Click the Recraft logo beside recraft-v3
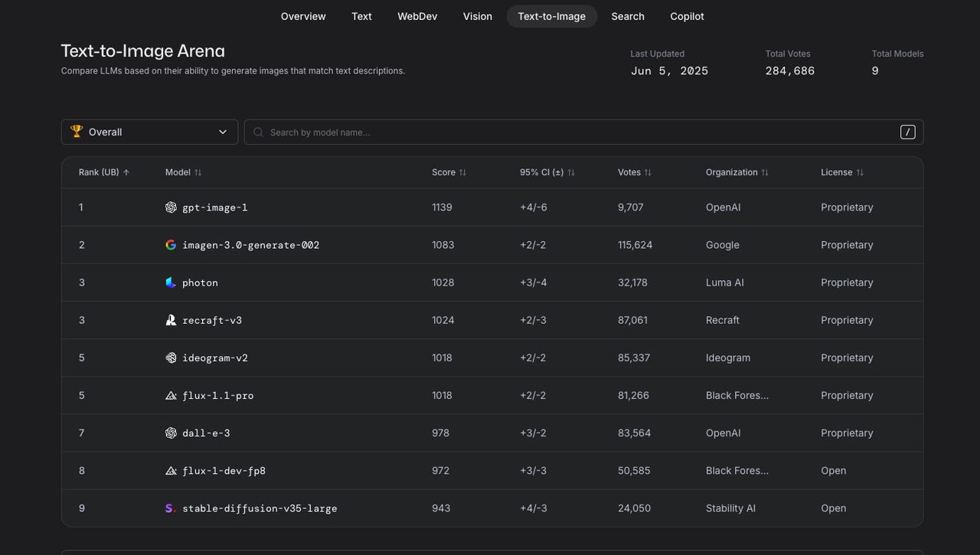This screenshot has width=980, height=555. click(x=171, y=320)
